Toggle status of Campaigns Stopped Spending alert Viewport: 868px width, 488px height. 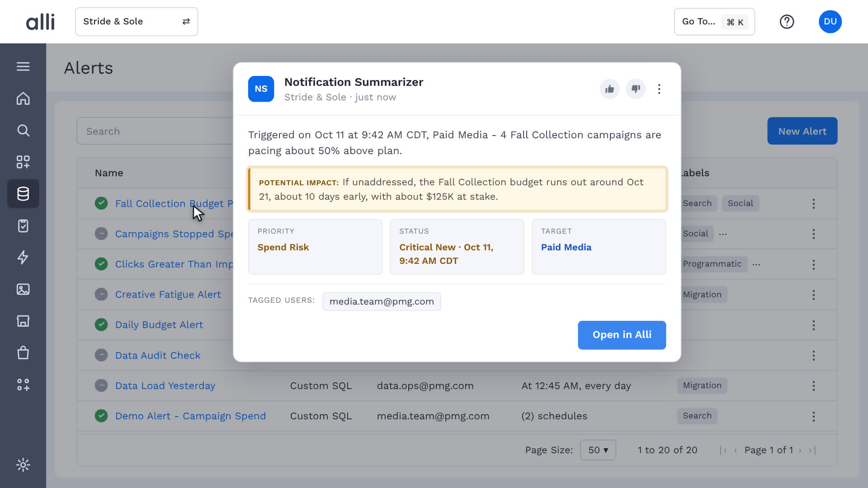pos(101,234)
